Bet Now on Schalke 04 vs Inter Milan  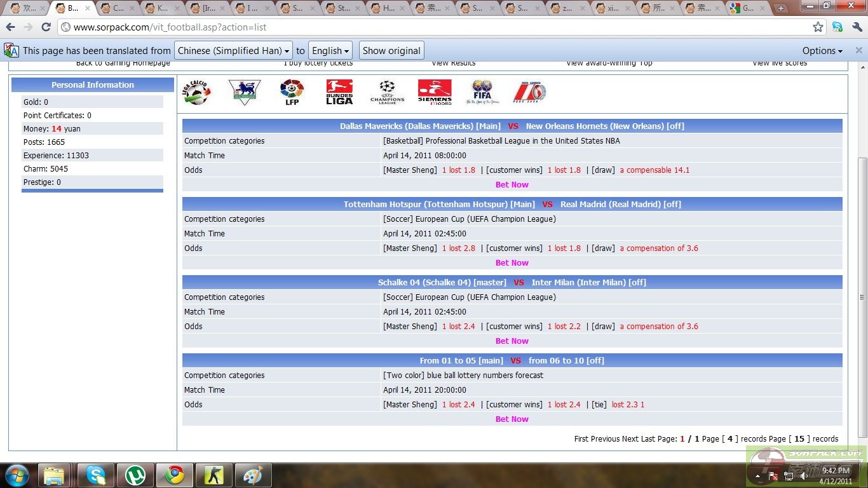click(x=512, y=341)
